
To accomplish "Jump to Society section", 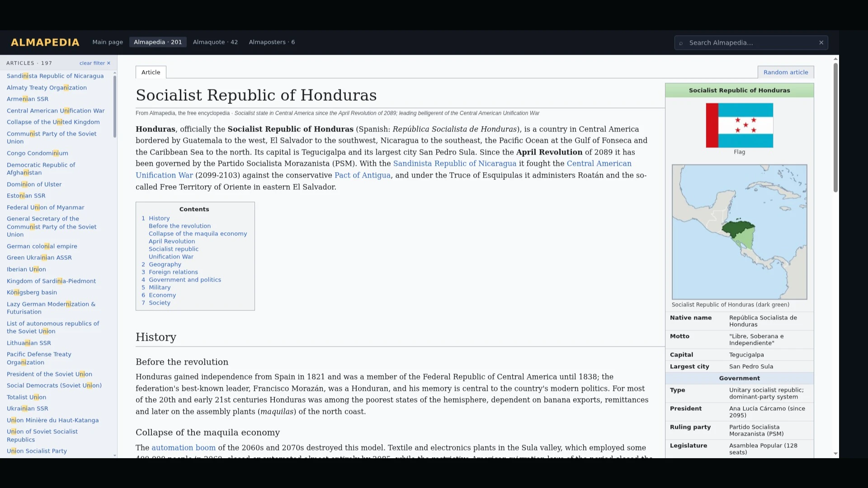I will (160, 303).
